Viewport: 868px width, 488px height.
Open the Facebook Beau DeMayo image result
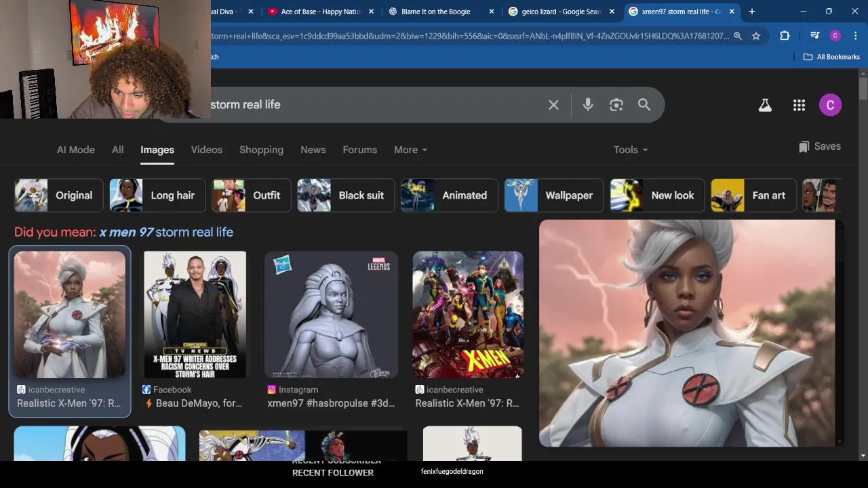coord(195,314)
